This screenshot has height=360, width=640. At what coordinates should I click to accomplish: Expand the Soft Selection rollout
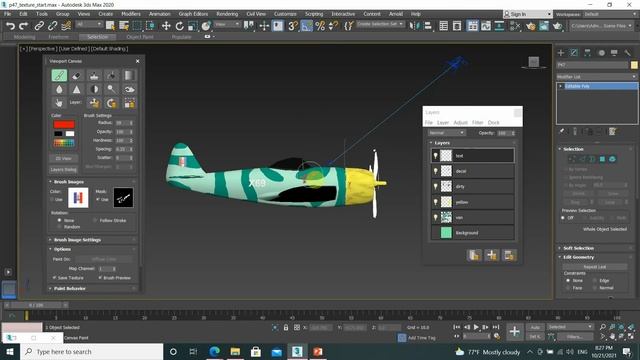578,248
